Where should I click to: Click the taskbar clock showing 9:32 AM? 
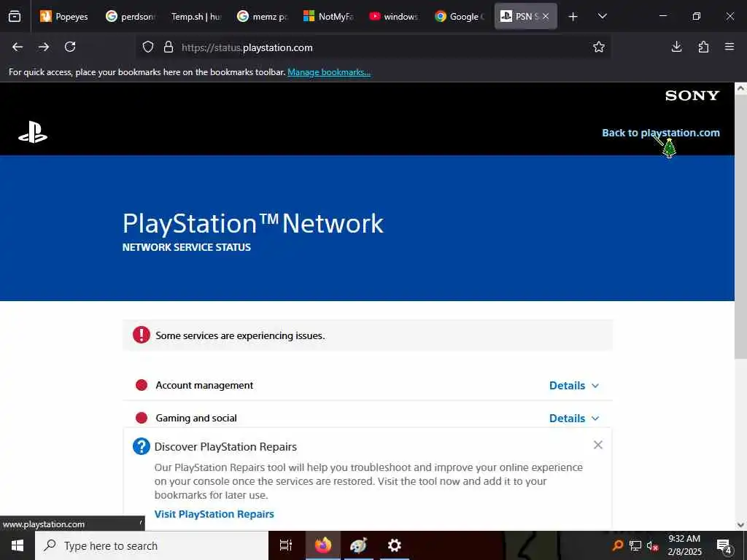click(x=684, y=545)
